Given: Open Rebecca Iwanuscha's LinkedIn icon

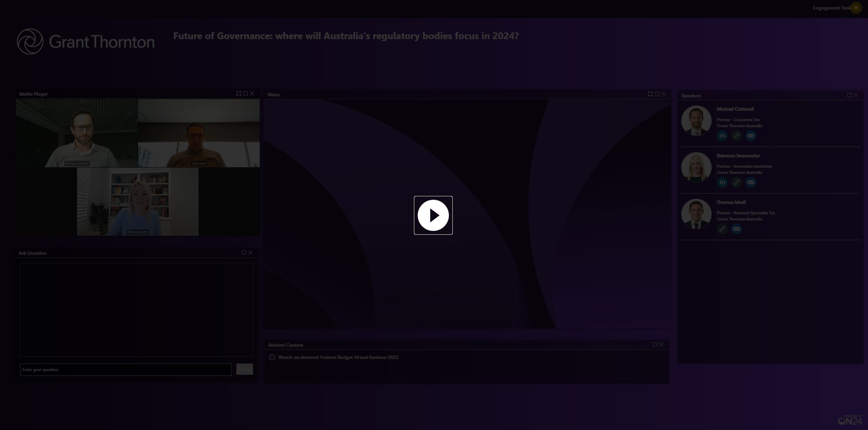Looking at the screenshot, I should (722, 182).
